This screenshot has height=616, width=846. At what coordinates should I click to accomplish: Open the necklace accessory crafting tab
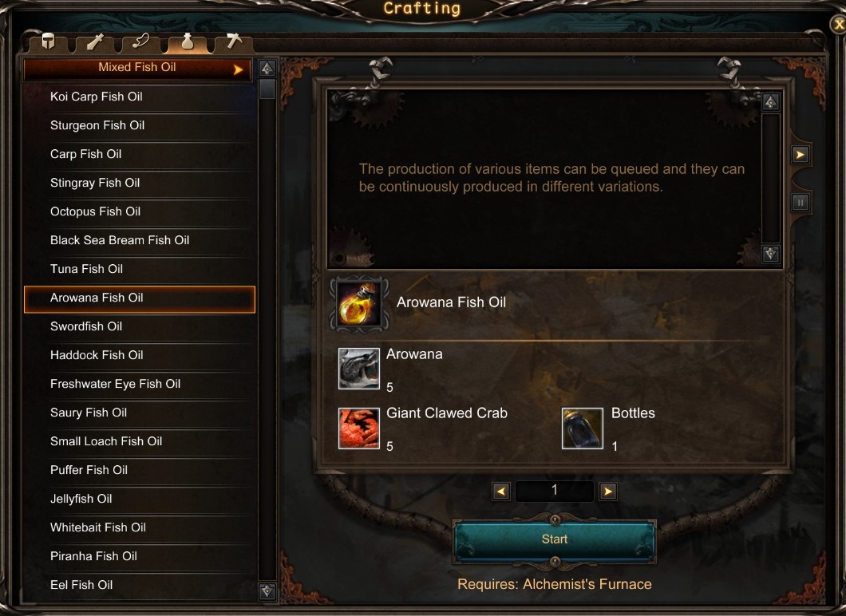(141, 42)
